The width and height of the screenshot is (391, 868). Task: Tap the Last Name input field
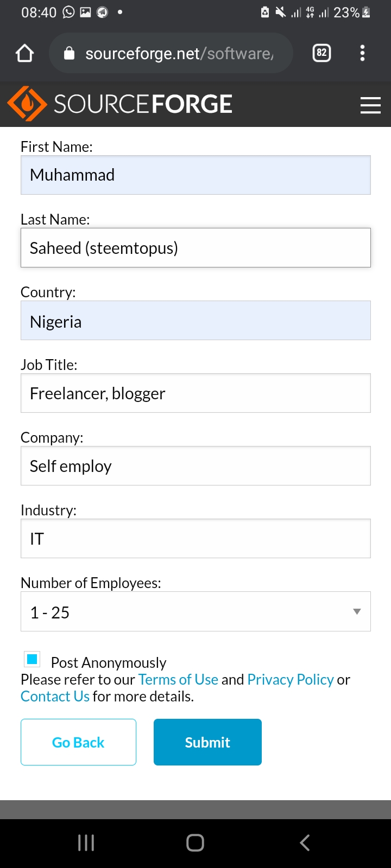click(195, 248)
